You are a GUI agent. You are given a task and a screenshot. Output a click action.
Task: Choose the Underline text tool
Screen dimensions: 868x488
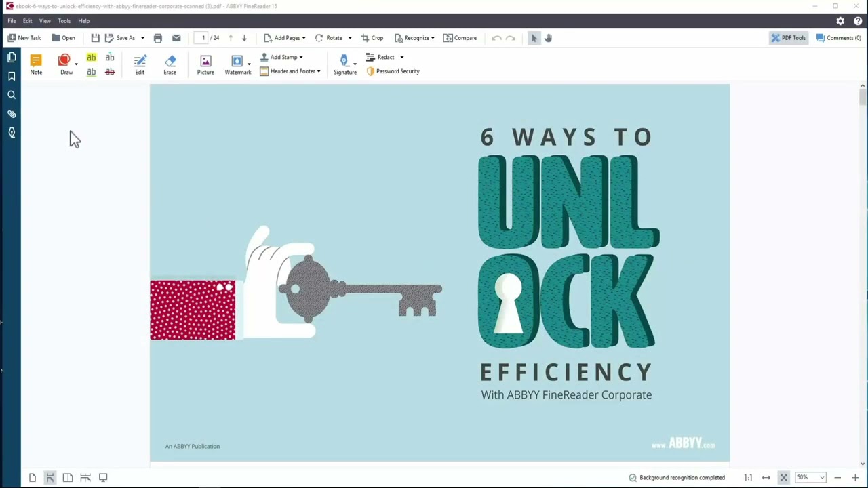click(x=91, y=72)
